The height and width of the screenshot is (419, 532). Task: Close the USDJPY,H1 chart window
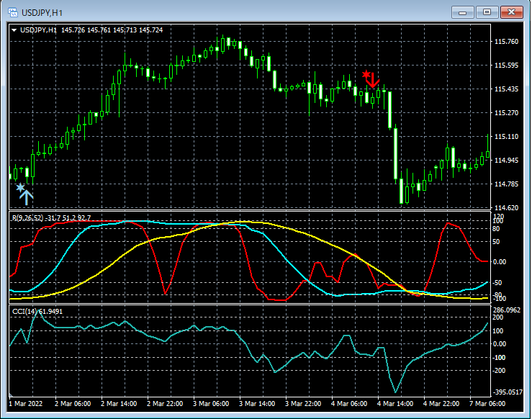512,12
